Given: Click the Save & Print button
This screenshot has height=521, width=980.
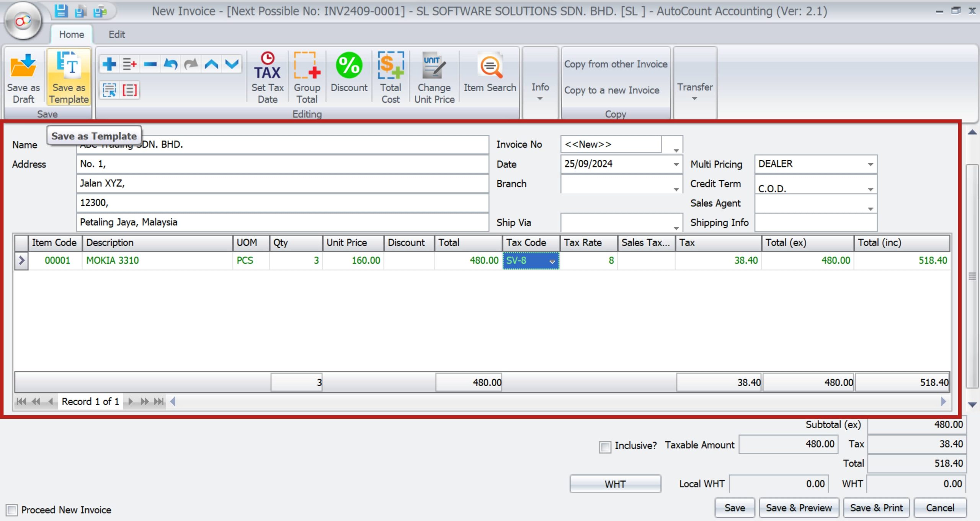Looking at the screenshot, I should click(x=876, y=507).
